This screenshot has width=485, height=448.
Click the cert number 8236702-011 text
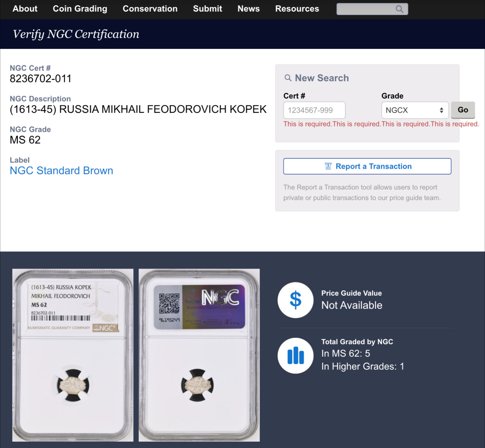click(x=41, y=79)
